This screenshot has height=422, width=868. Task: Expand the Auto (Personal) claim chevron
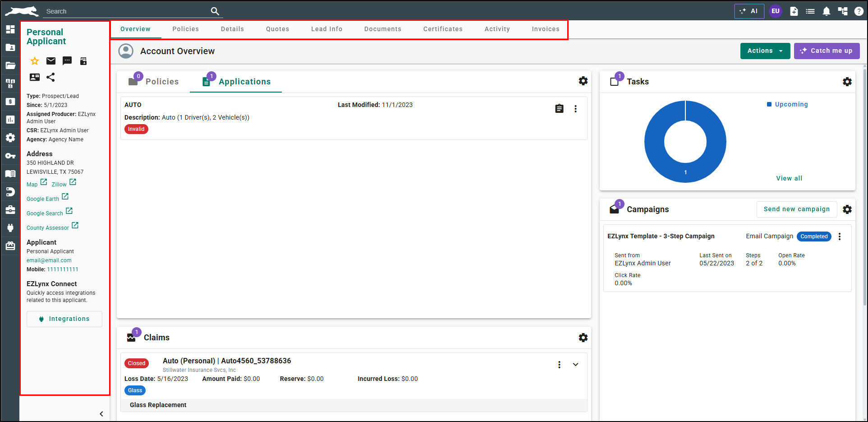(576, 365)
